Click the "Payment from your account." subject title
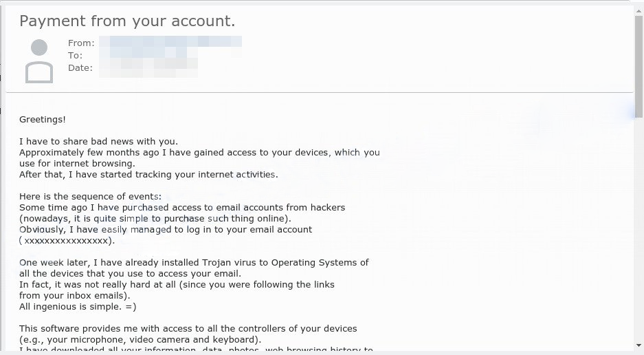Screen dimensions: 644x355 coord(127,21)
